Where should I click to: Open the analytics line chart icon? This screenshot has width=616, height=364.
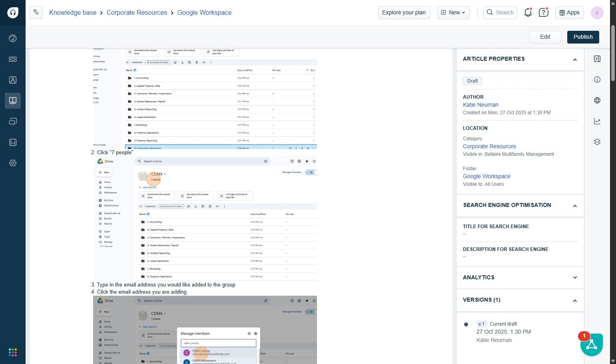597,121
